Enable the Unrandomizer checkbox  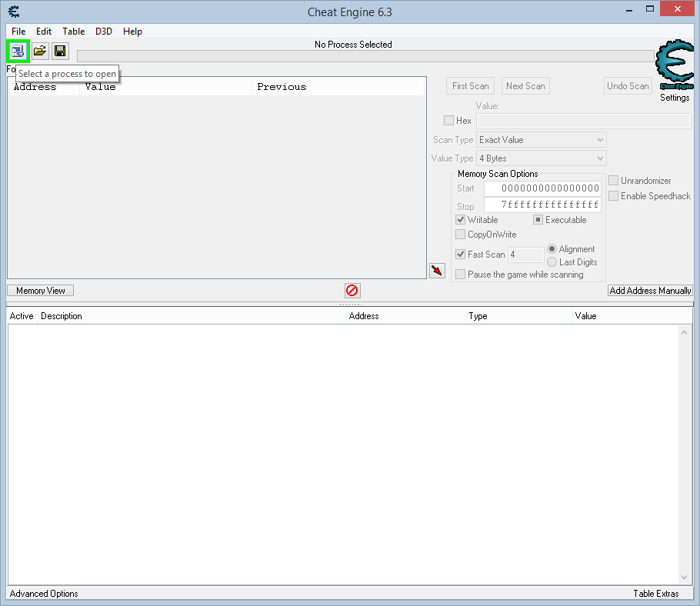tap(613, 180)
